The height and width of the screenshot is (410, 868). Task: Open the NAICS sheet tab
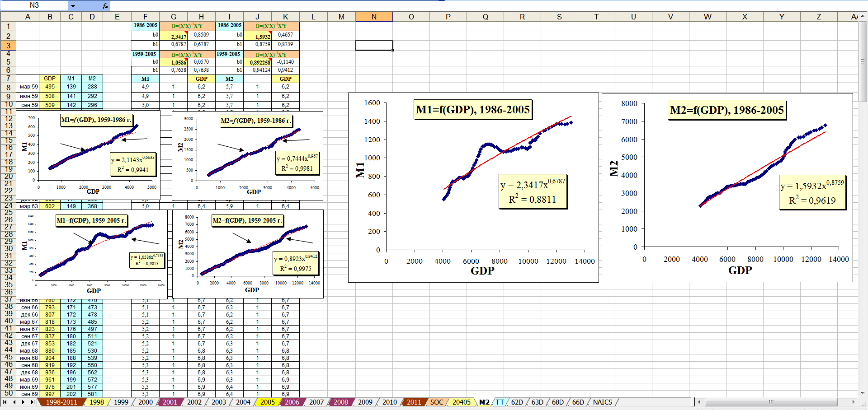[602, 402]
